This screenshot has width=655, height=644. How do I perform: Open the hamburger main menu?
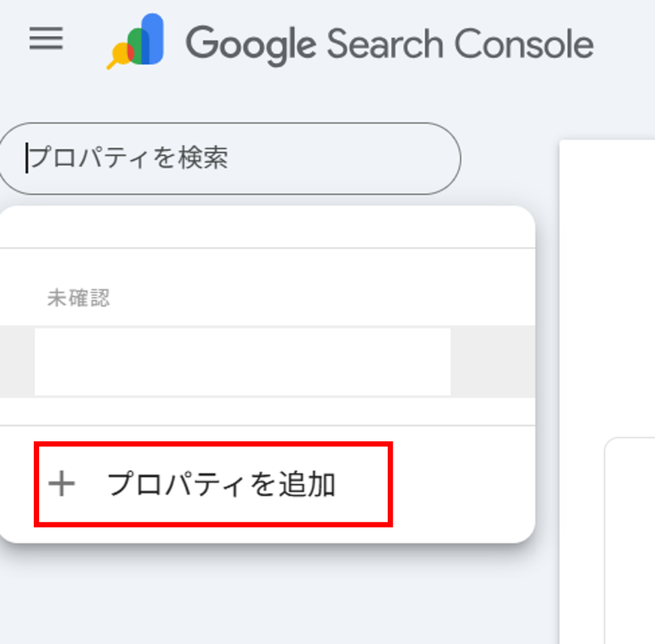[46, 40]
